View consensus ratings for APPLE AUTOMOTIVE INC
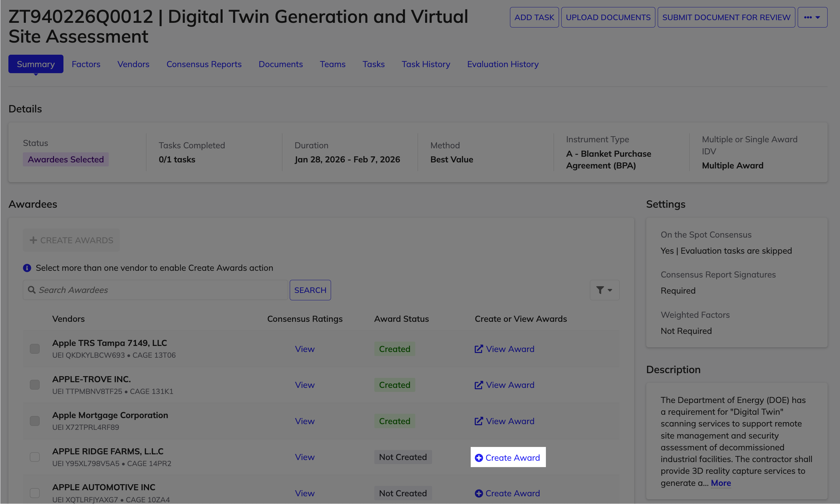The width and height of the screenshot is (840, 504). (305, 493)
